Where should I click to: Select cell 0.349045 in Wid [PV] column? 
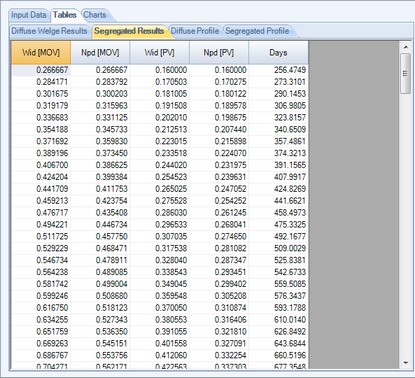(x=160, y=284)
